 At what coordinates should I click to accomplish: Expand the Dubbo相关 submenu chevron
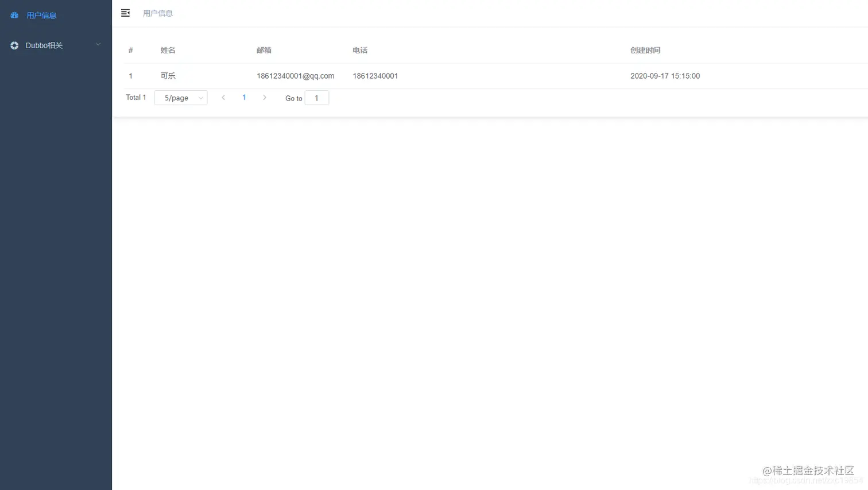tap(98, 45)
